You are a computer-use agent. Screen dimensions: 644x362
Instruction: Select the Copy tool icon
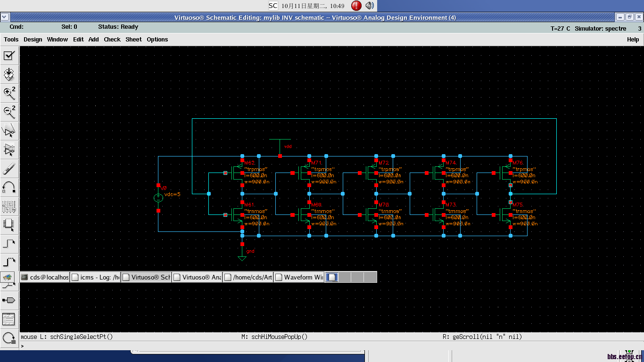pyautogui.click(x=9, y=149)
